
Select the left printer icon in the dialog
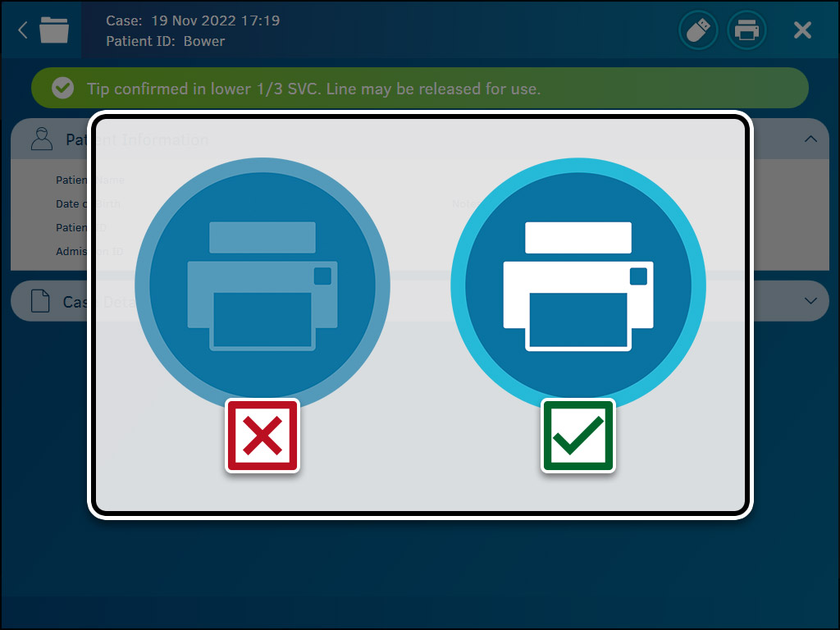tap(262, 283)
